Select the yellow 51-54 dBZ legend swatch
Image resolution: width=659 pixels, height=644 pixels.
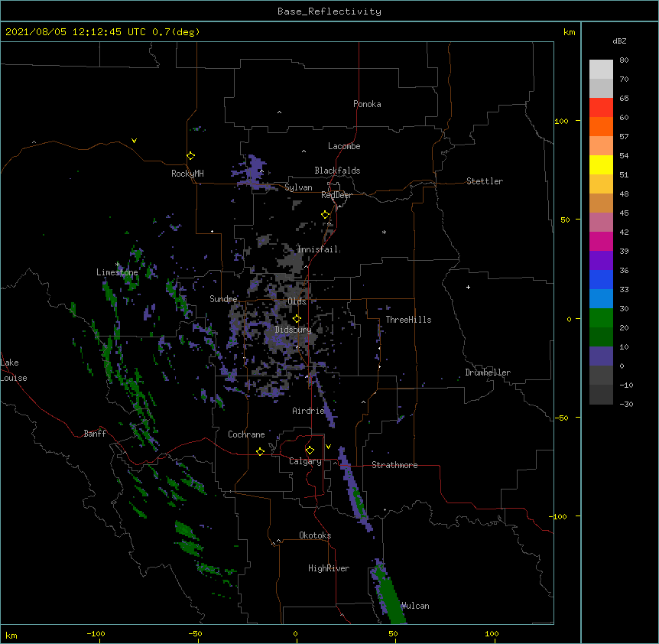click(601, 164)
